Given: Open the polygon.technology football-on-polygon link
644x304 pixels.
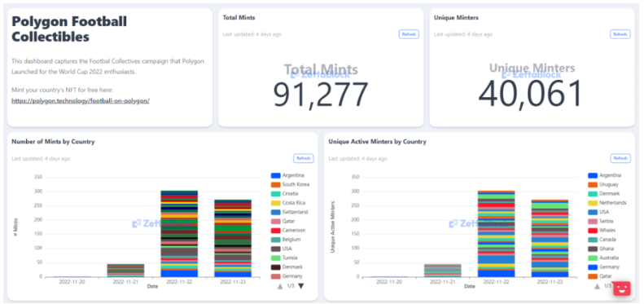Looking at the screenshot, I should click(x=81, y=100).
